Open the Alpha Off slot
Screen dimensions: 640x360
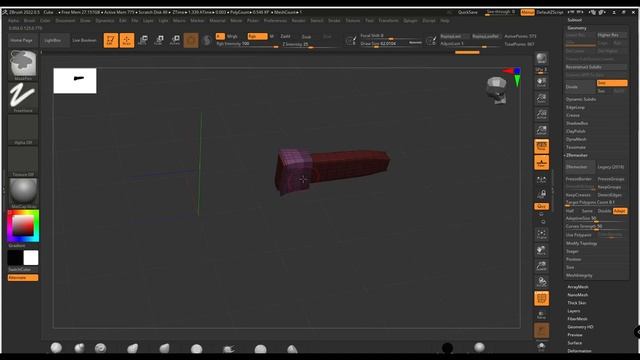(x=23, y=129)
